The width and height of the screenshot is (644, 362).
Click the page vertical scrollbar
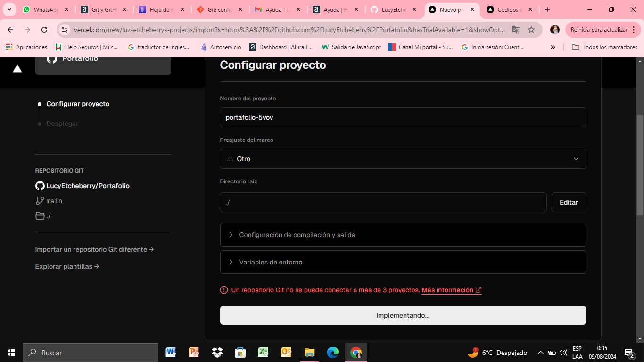[640, 165]
